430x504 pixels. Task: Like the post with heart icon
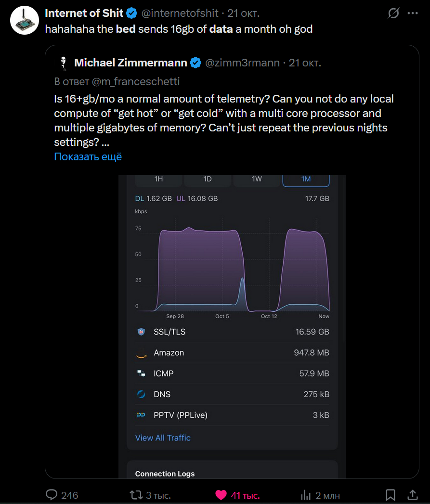[x=221, y=495]
